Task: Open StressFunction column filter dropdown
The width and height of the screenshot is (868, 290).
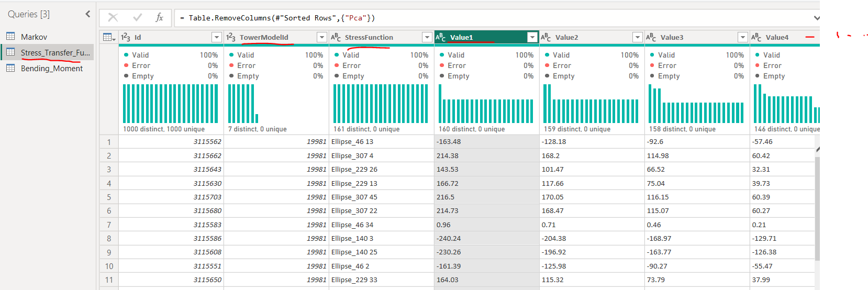Action: pyautogui.click(x=427, y=37)
